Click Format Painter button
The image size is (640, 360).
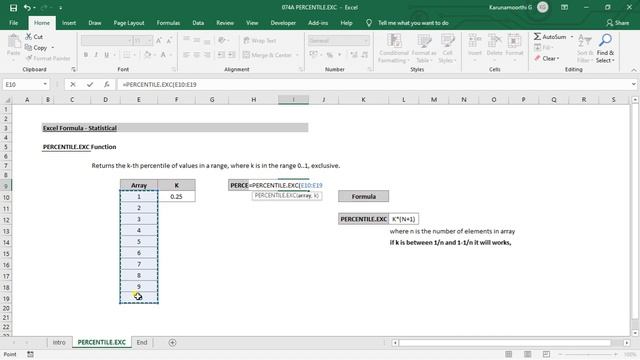[47, 58]
